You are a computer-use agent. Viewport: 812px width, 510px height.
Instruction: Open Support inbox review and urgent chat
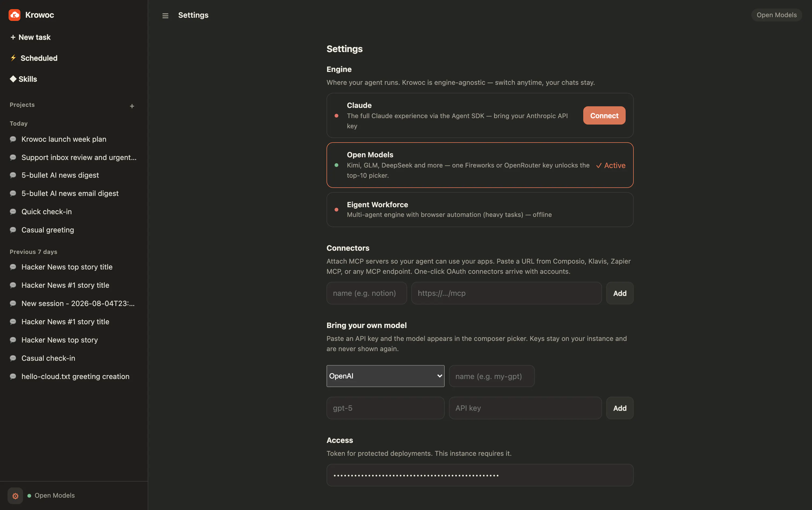tap(79, 157)
